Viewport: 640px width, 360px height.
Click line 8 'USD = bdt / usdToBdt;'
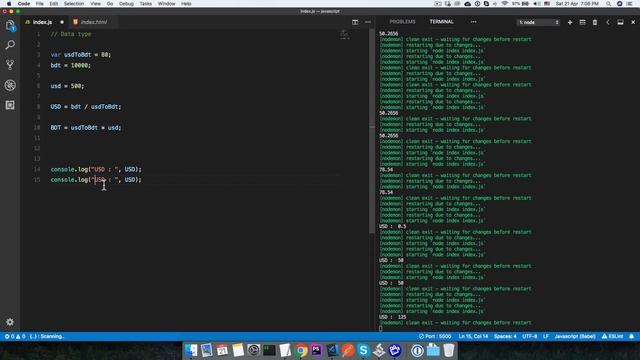pyautogui.click(x=86, y=107)
